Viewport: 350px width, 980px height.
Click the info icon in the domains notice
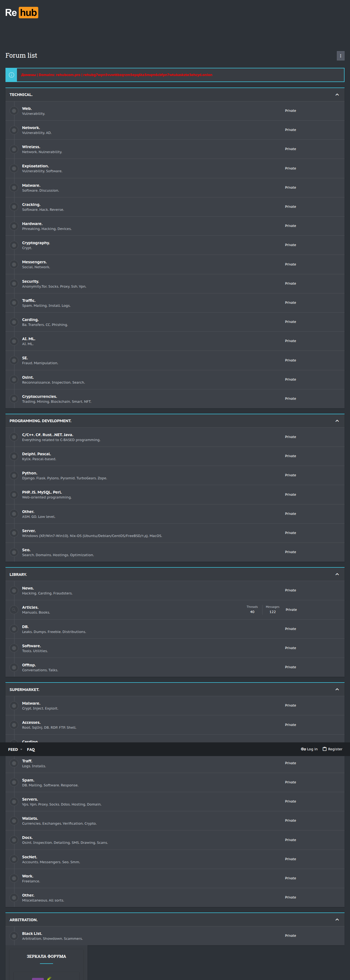(11, 75)
